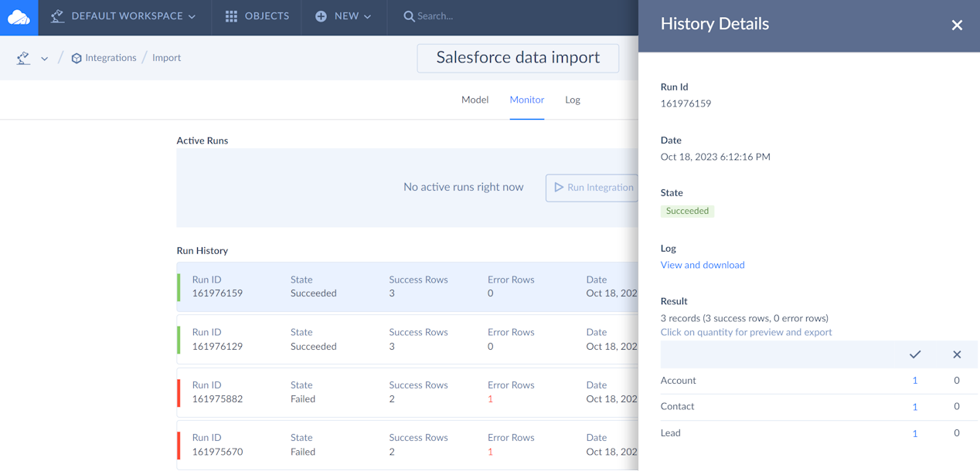Screen dimensions: 980x471
Task: Click Lead success quantity link
Action: coord(915,433)
